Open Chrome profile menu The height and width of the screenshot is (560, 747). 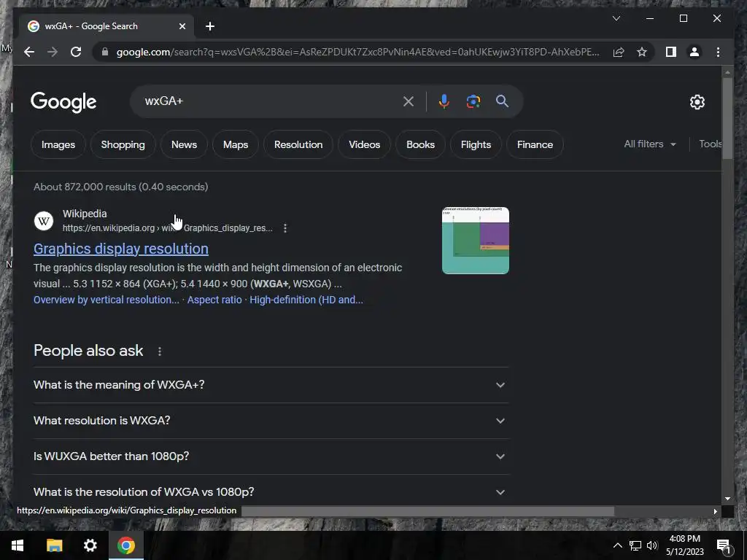click(694, 52)
